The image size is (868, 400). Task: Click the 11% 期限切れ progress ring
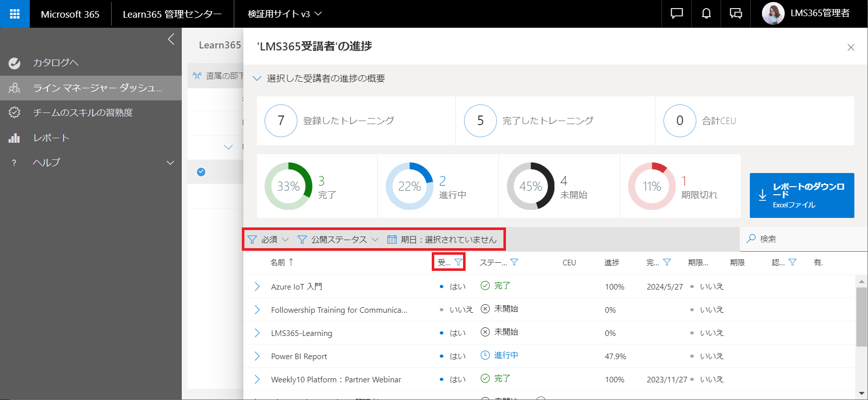pyautogui.click(x=652, y=186)
